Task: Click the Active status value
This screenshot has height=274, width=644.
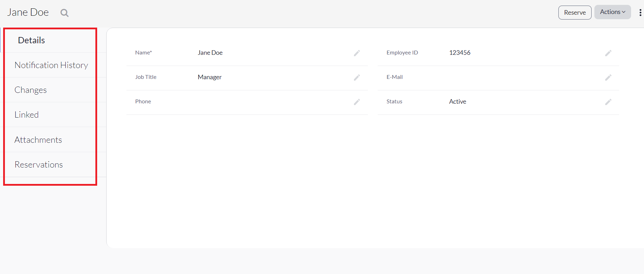Action: tap(458, 102)
